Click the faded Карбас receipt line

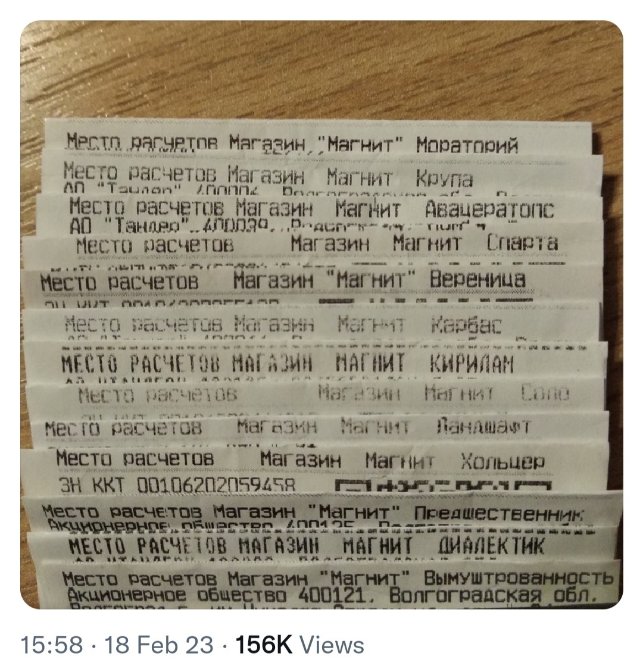pos(283,325)
